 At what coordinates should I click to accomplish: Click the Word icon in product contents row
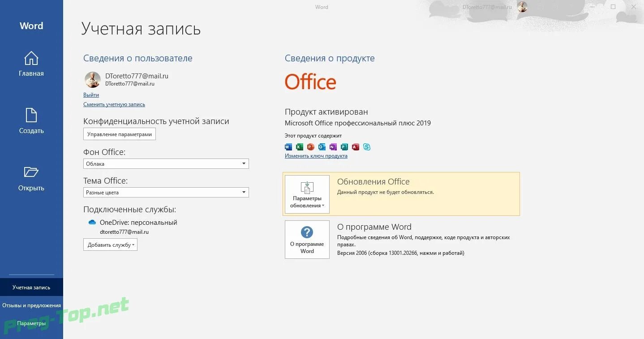coord(288,147)
